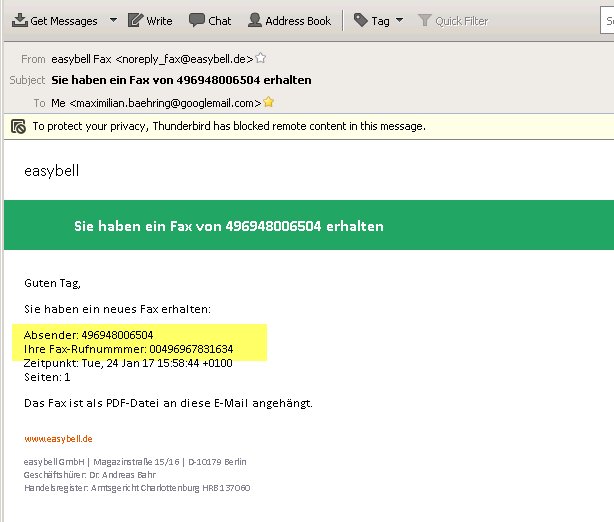614x522 pixels.
Task: Click the 'Guten Tag,' greeting
Action: coord(52,283)
